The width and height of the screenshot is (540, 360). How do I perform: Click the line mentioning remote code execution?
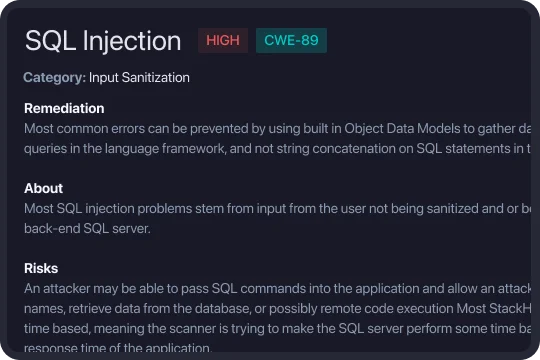(x=277, y=309)
